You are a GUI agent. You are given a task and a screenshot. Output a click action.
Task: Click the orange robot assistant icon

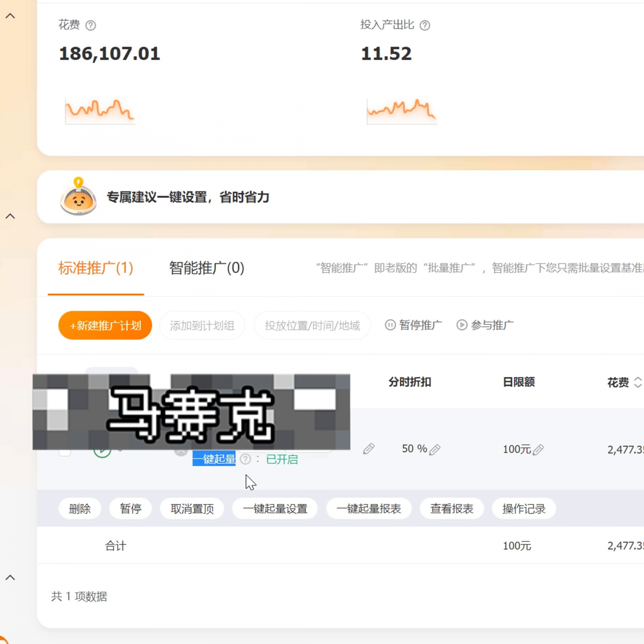(x=78, y=196)
